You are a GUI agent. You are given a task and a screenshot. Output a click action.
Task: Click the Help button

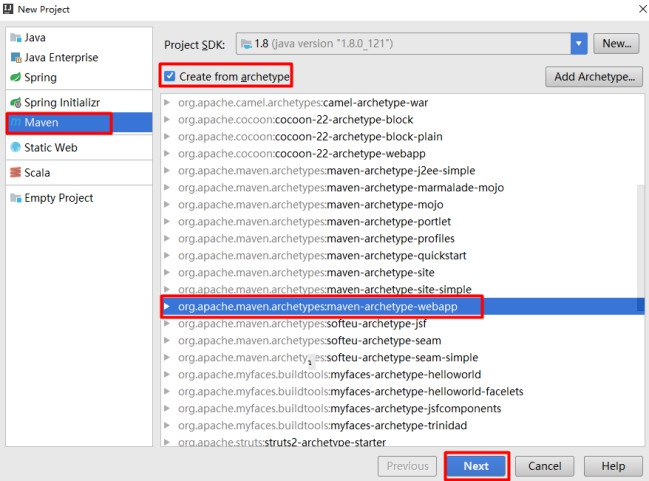click(x=613, y=466)
